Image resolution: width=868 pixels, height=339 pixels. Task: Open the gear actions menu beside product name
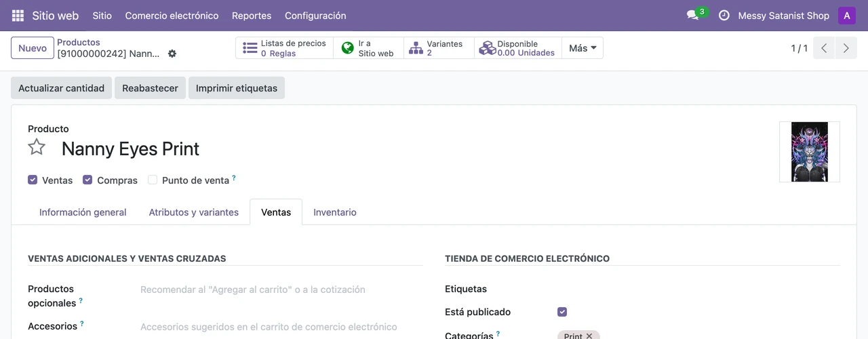tap(172, 54)
